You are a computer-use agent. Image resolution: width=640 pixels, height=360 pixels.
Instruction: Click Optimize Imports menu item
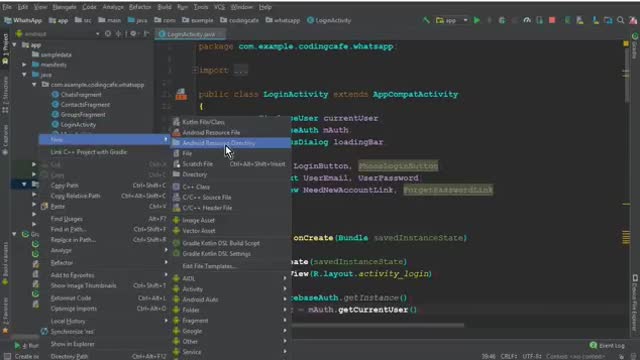pyautogui.click(x=104, y=309)
